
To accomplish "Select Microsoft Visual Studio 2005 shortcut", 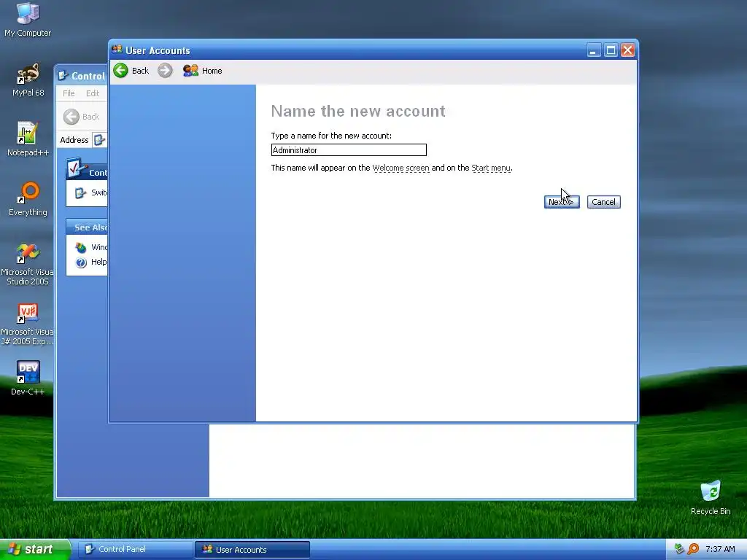I will [x=27, y=264].
